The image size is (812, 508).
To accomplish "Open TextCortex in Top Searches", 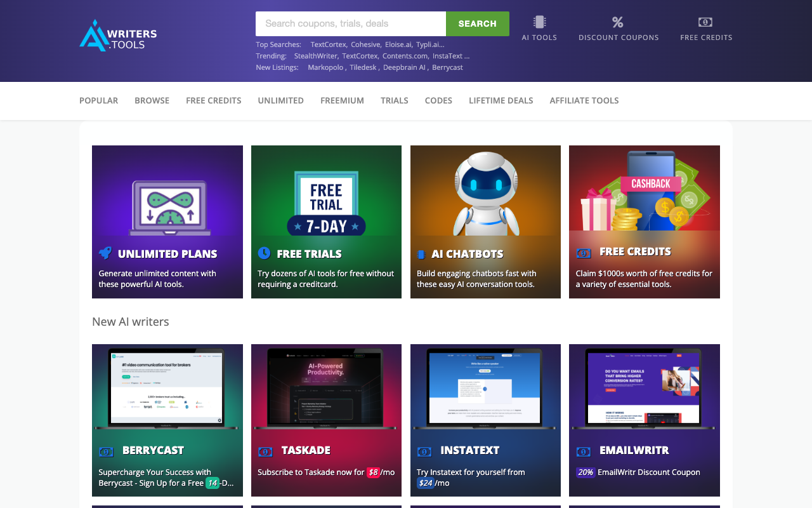I will pyautogui.click(x=328, y=44).
